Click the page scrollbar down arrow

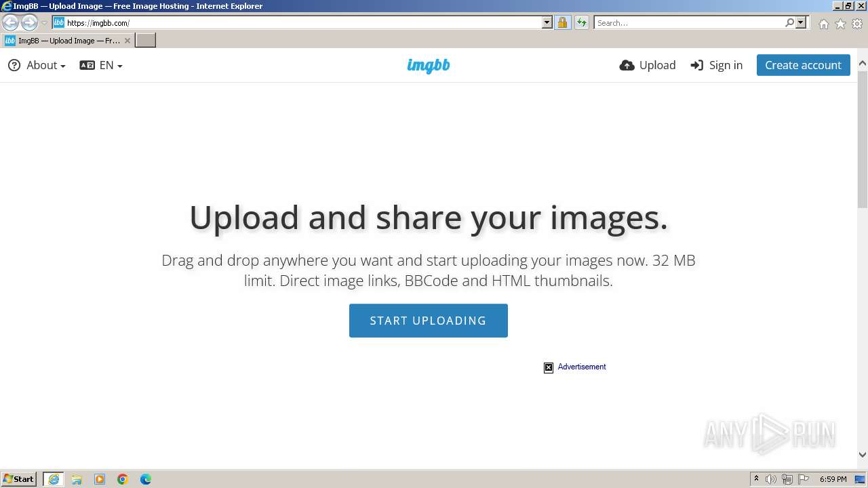pos(863,455)
